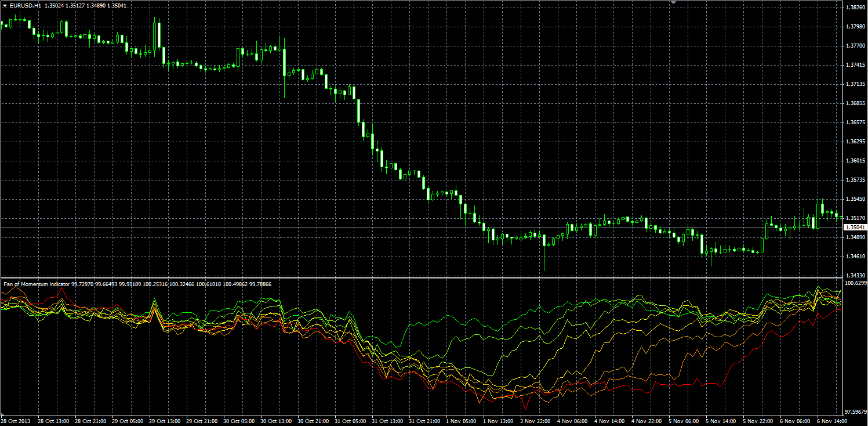Viewport: 868px width, 426px height.
Task: Open the dropdown arrow beside EURUSD,H1
Action: pos(5,5)
